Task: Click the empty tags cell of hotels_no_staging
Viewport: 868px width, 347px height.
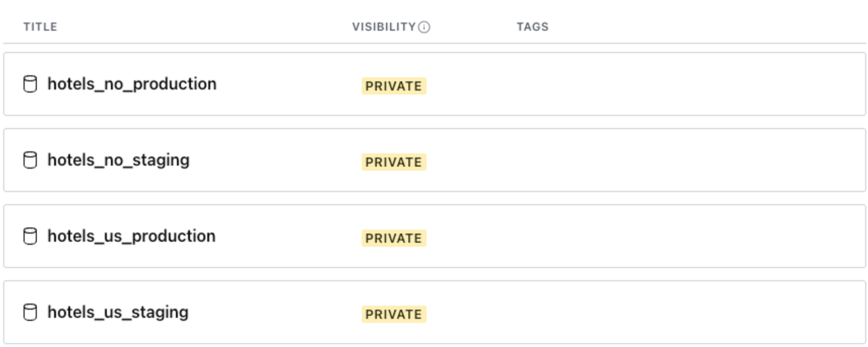Action: [x=633, y=160]
